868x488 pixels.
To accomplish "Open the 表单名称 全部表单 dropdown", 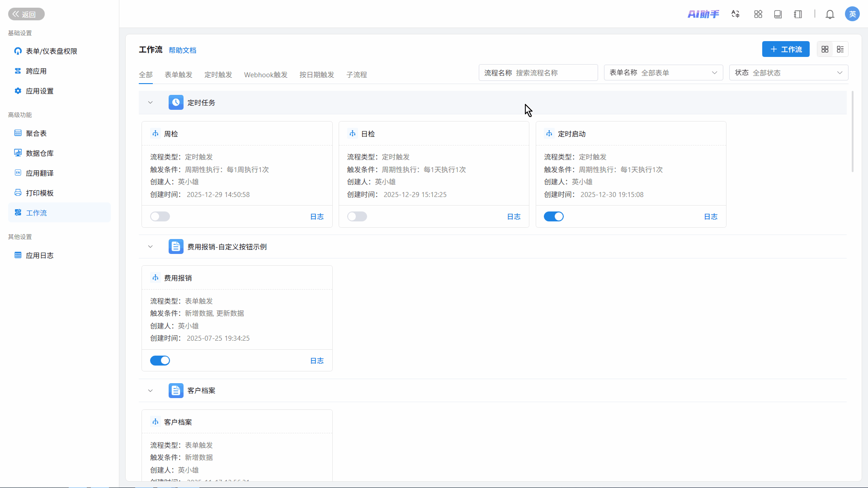I will (663, 73).
